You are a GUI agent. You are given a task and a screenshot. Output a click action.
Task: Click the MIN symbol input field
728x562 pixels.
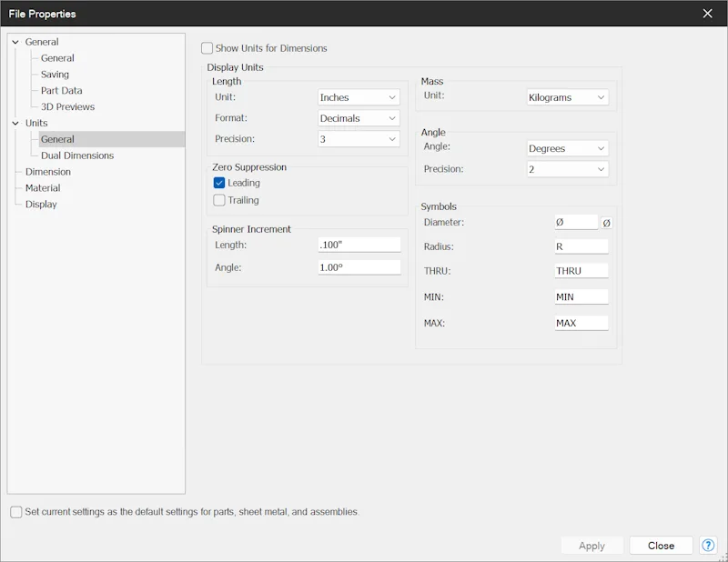coord(581,296)
